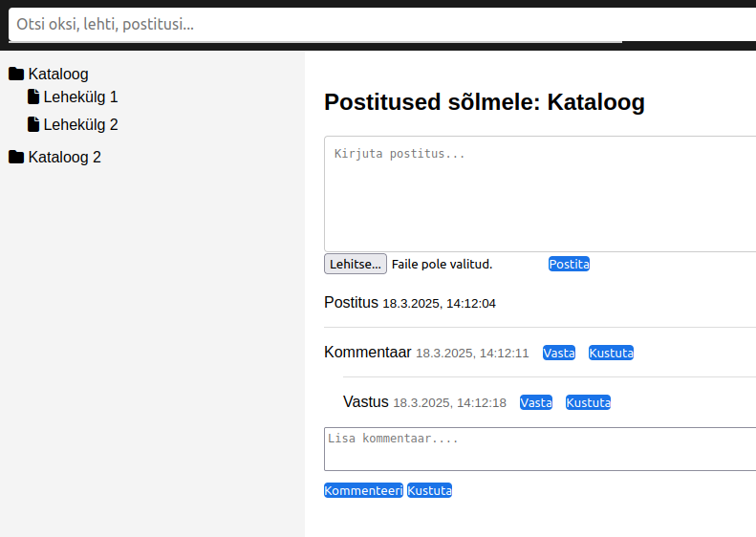Click Vasta next to Vastus
Viewport: 756px width, 537px height.
(536, 402)
